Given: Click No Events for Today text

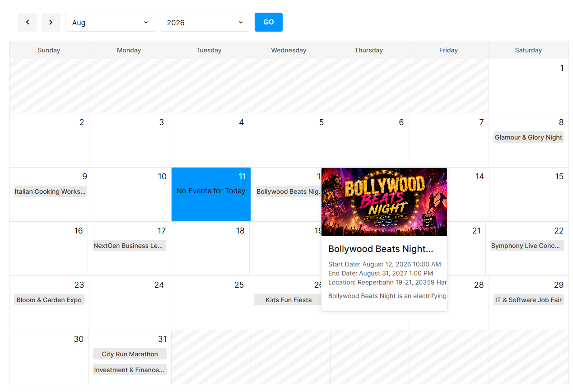Looking at the screenshot, I should [x=211, y=191].
